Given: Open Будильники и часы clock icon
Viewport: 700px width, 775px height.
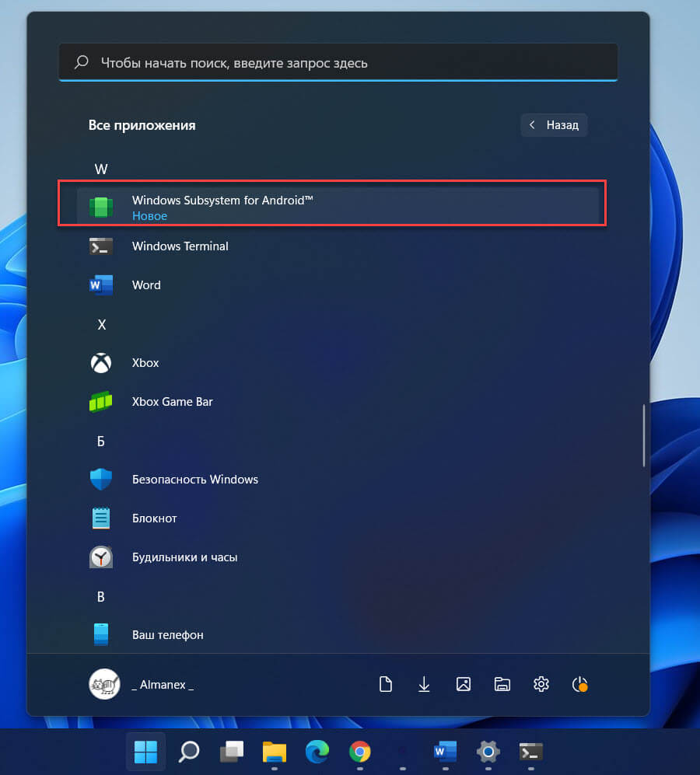Looking at the screenshot, I should click(x=101, y=557).
